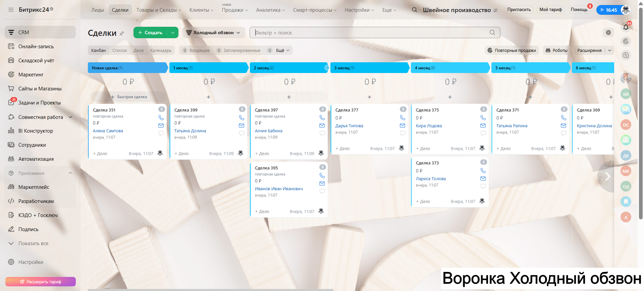Click the email icon on Сделка 395 card
This screenshot has width=644, height=291.
(x=322, y=184)
